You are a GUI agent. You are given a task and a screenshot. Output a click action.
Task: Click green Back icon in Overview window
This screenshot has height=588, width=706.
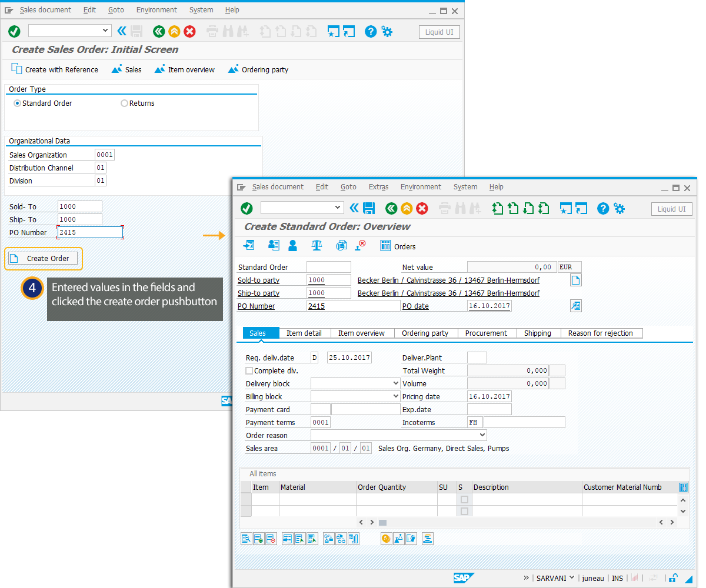pyautogui.click(x=391, y=208)
